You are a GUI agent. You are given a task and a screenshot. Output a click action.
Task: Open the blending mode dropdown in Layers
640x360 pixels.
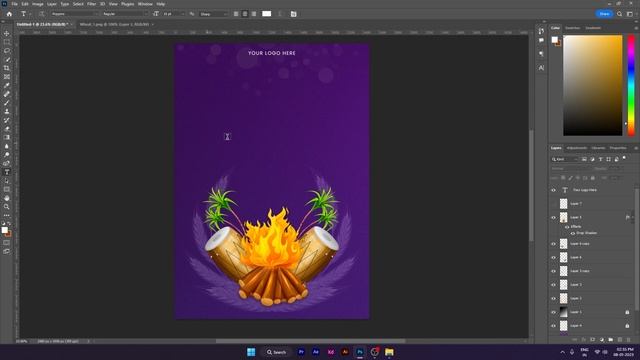click(x=570, y=169)
